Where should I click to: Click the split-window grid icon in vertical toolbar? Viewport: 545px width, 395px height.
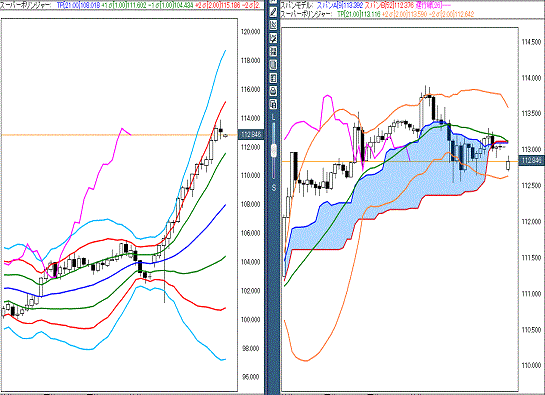[273, 51]
